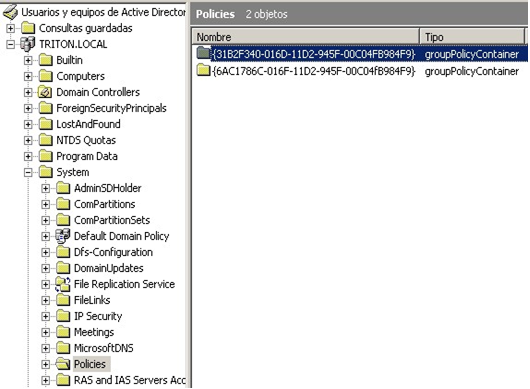
Task: Click the System folder icon
Action: 46,172
